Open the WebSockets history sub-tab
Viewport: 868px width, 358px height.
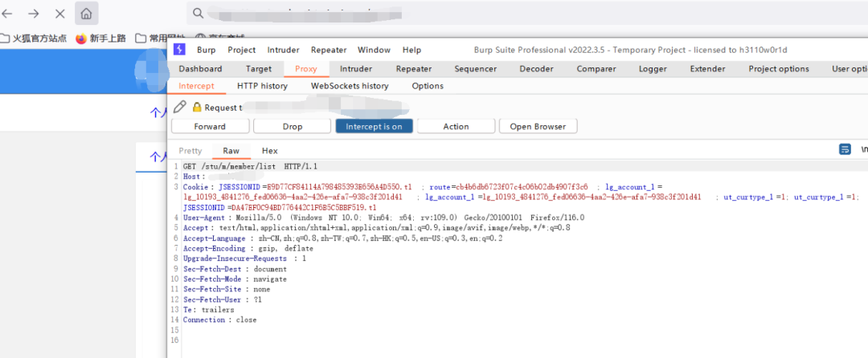point(350,86)
